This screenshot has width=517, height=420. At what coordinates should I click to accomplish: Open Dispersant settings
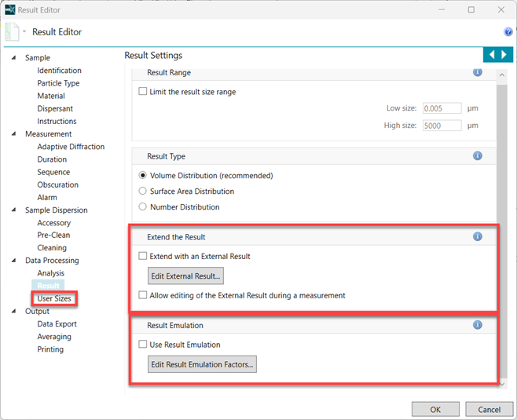55,108
